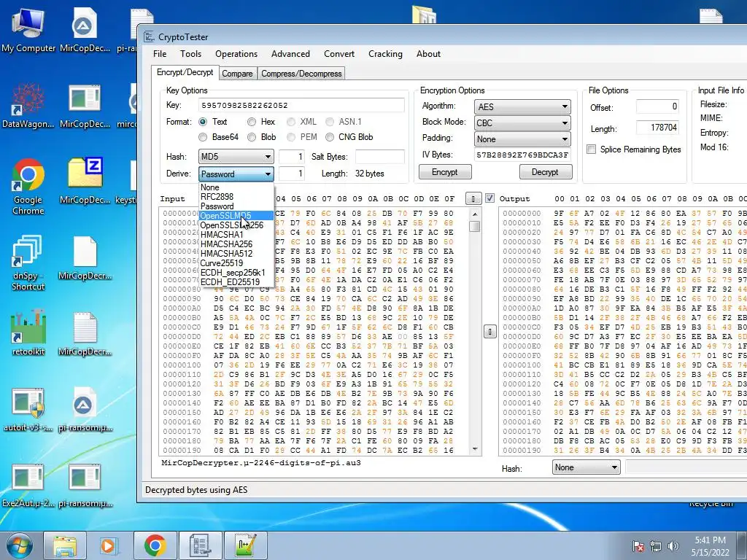The height and width of the screenshot is (560, 747).
Task: Switch to Compress/Decompress tab
Action: 301,74
